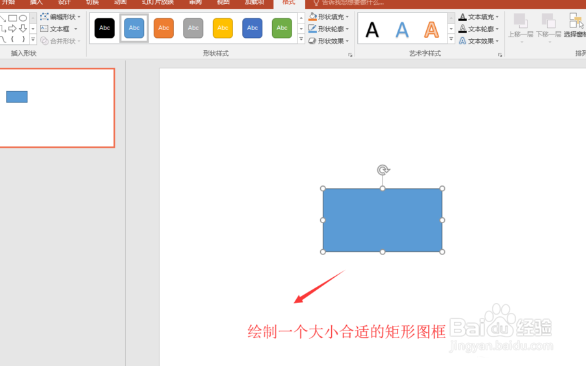This screenshot has height=366, width=586.
Task: Open the 编辑形状 edit shape menu
Action: coord(60,17)
